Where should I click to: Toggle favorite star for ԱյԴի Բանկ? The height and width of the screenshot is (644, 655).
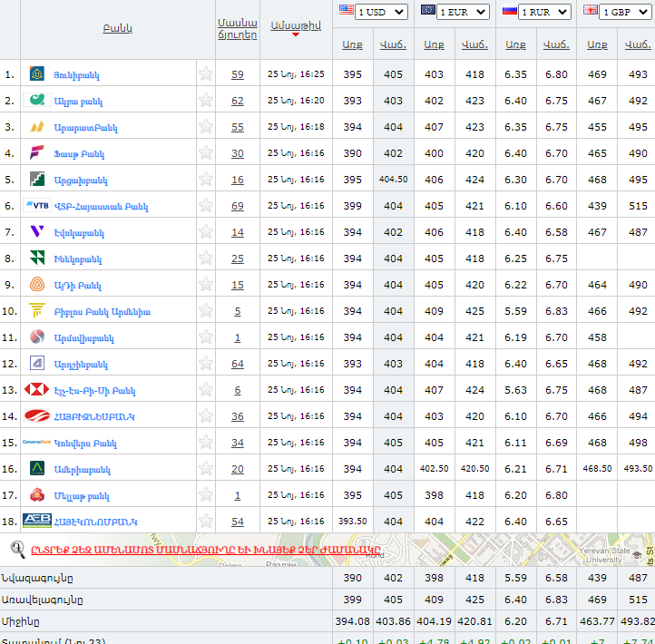click(x=206, y=285)
